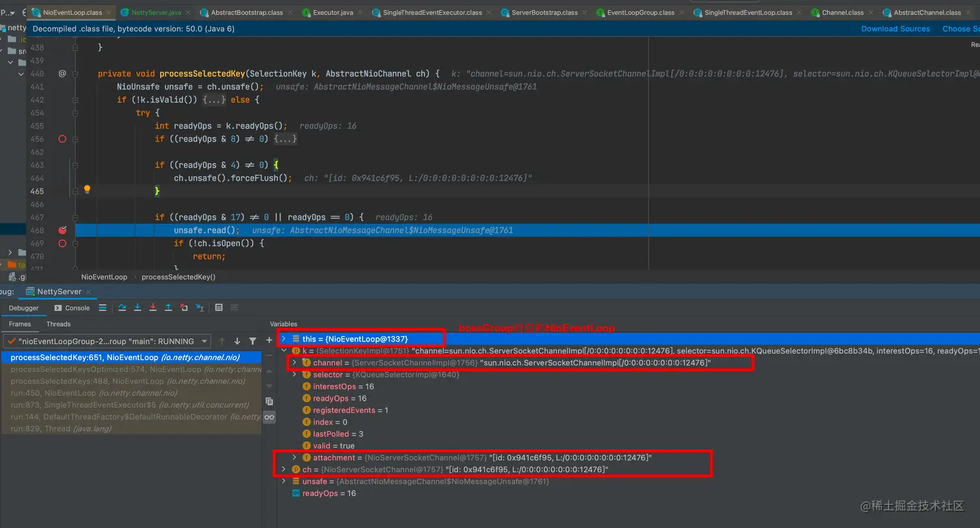The image size is (980, 528).
Task: Click NioEventLoop in the breadcrumb bar
Action: point(104,277)
